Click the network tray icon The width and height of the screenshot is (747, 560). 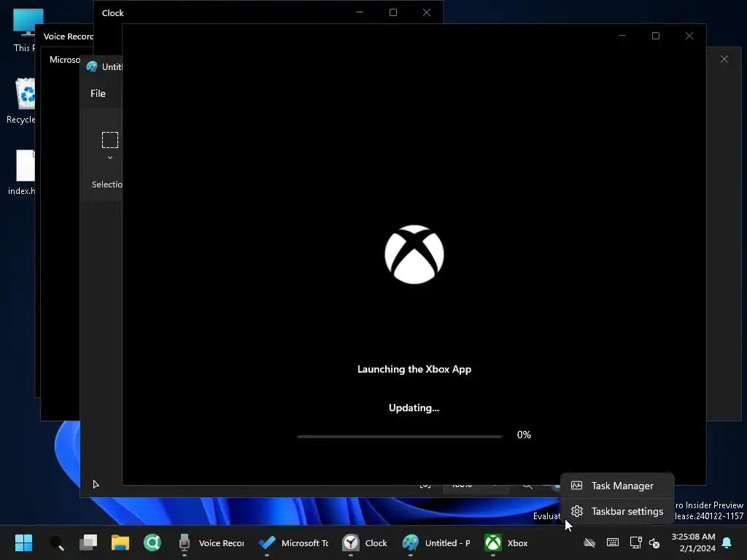635,542
